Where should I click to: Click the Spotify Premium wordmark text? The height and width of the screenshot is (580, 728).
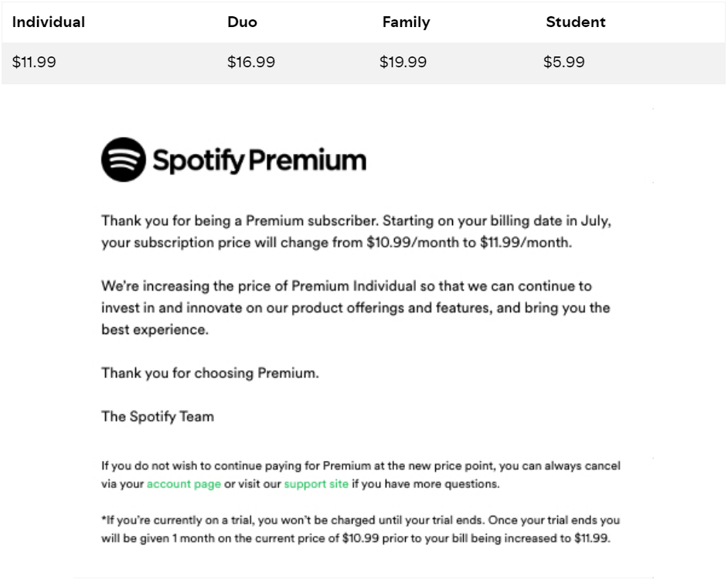260,160
